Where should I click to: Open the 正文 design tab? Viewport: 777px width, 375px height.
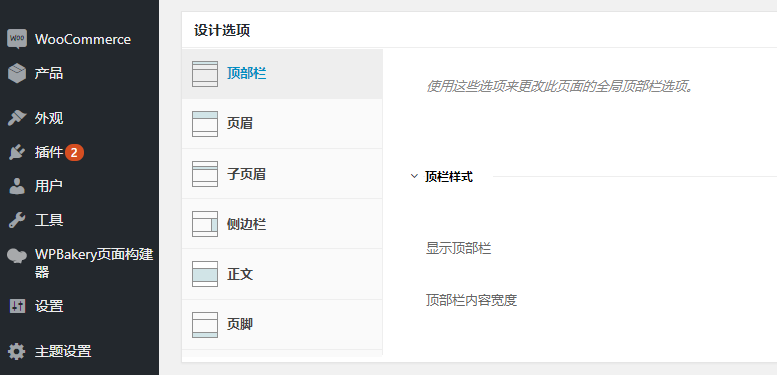pyautogui.click(x=282, y=274)
